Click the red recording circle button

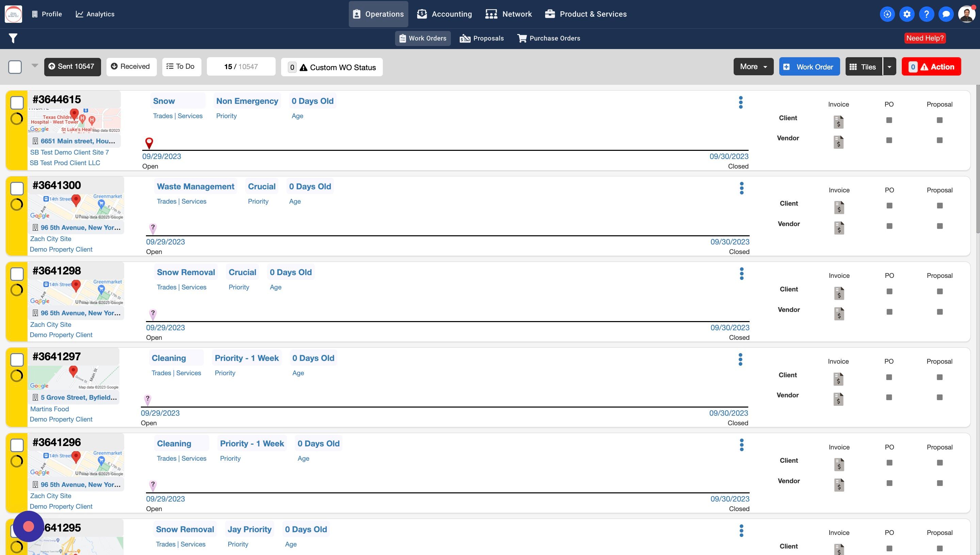(x=29, y=526)
